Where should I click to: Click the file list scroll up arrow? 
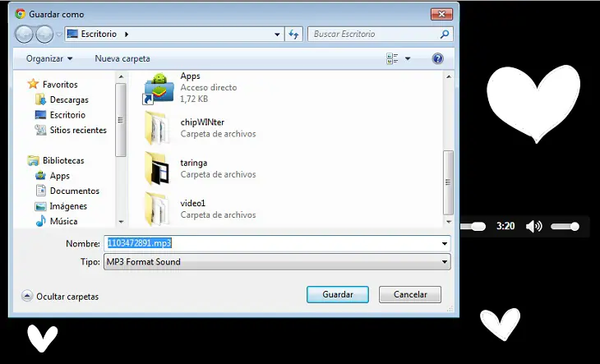[449, 77]
